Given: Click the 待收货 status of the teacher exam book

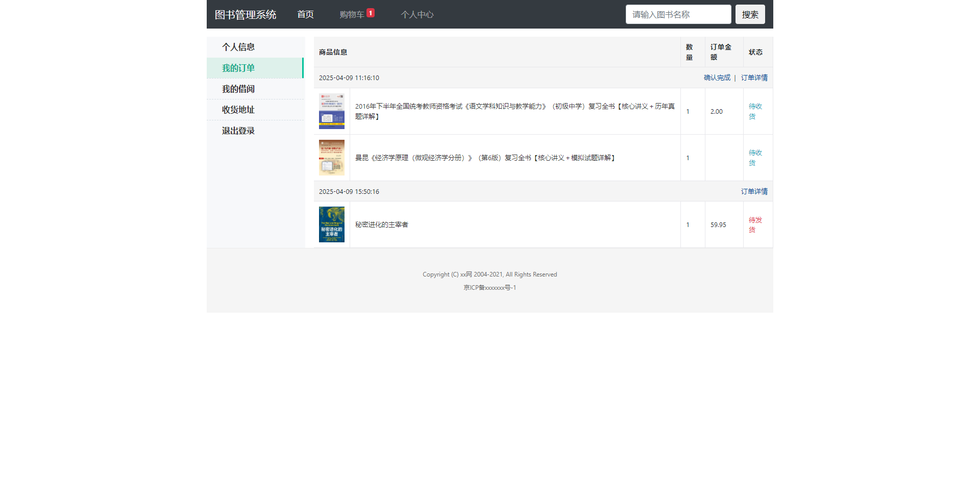Looking at the screenshot, I should tap(755, 111).
